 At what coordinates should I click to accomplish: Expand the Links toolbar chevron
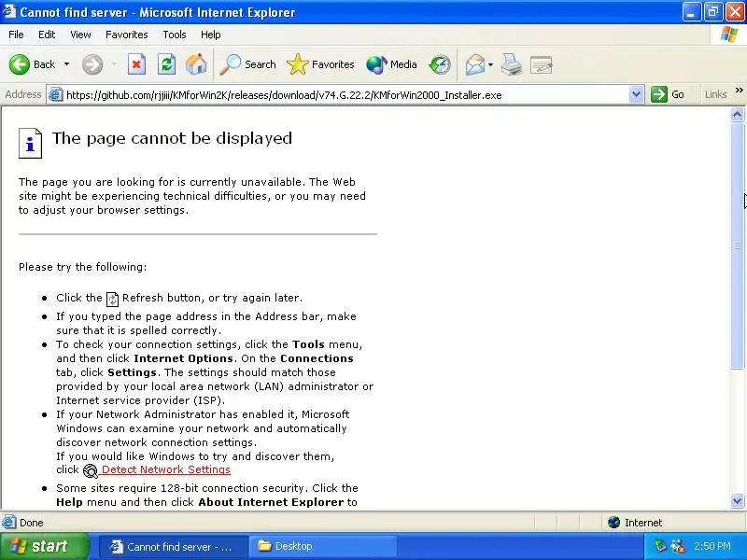coord(739,90)
